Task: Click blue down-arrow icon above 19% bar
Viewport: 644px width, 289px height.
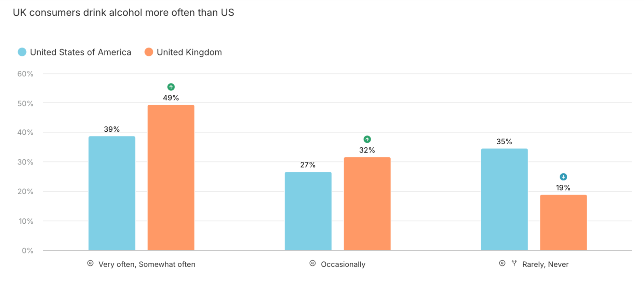Action: [563, 177]
